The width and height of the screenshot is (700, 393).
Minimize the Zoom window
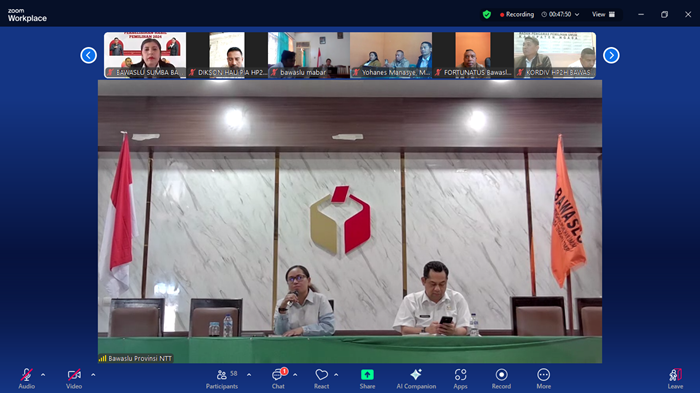click(641, 14)
